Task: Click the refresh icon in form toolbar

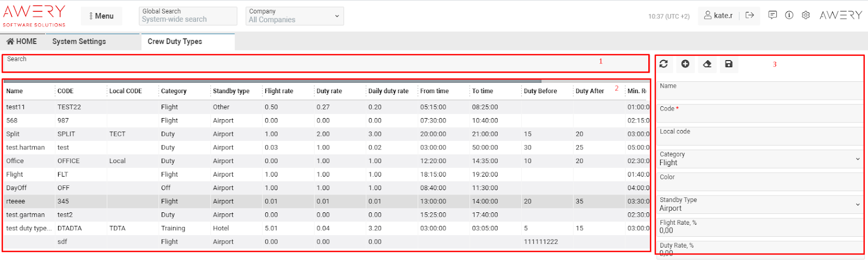Action: (x=663, y=64)
